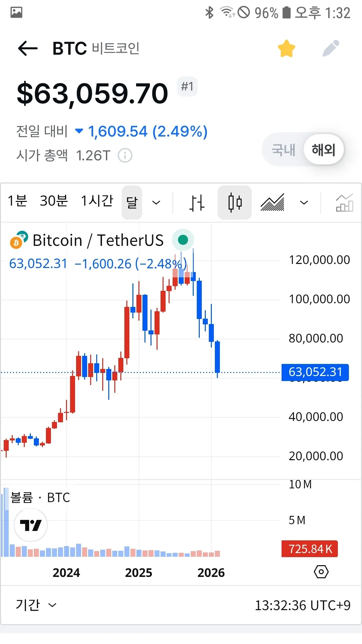Select the 30분 timeframe
The image size is (362, 644).
point(54,201)
